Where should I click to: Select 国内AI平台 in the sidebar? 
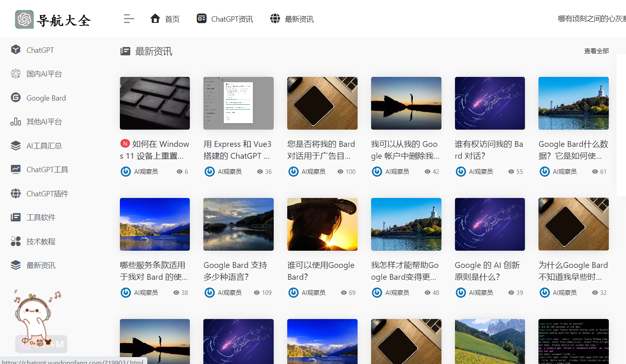(x=44, y=74)
